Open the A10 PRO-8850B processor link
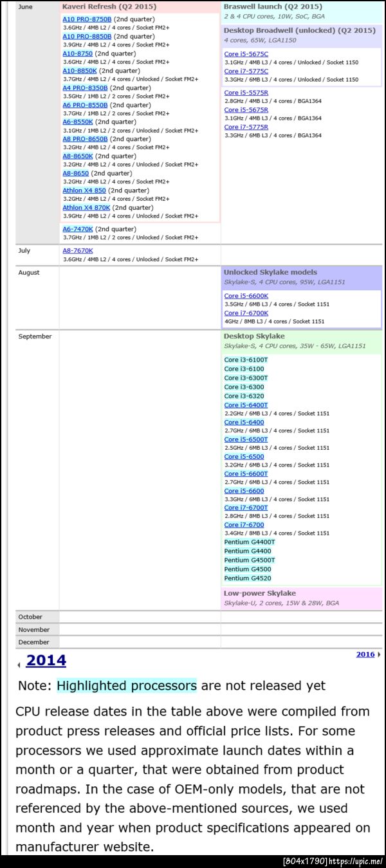386x868 pixels. pyautogui.click(x=87, y=37)
